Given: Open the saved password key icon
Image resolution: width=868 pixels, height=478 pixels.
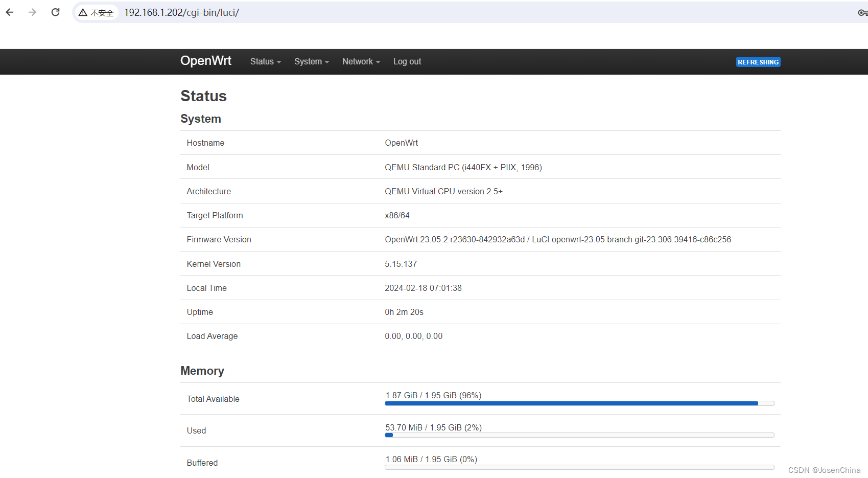Looking at the screenshot, I should tap(863, 12).
